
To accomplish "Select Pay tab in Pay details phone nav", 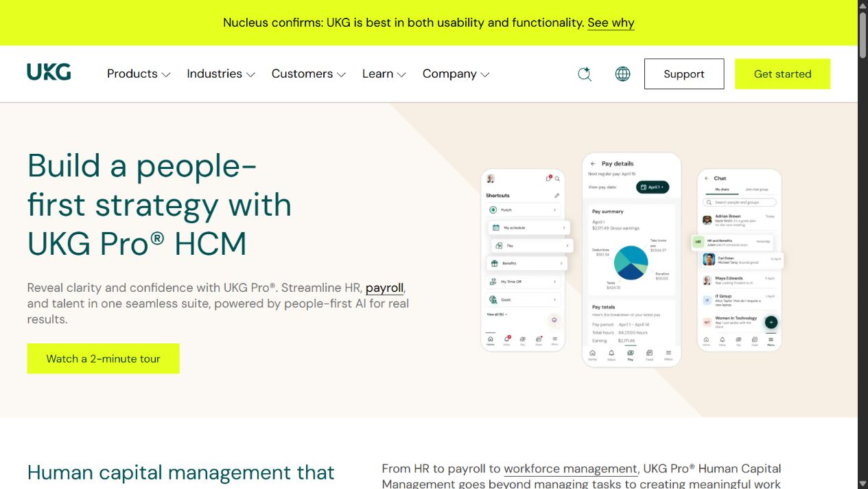I will tap(631, 354).
